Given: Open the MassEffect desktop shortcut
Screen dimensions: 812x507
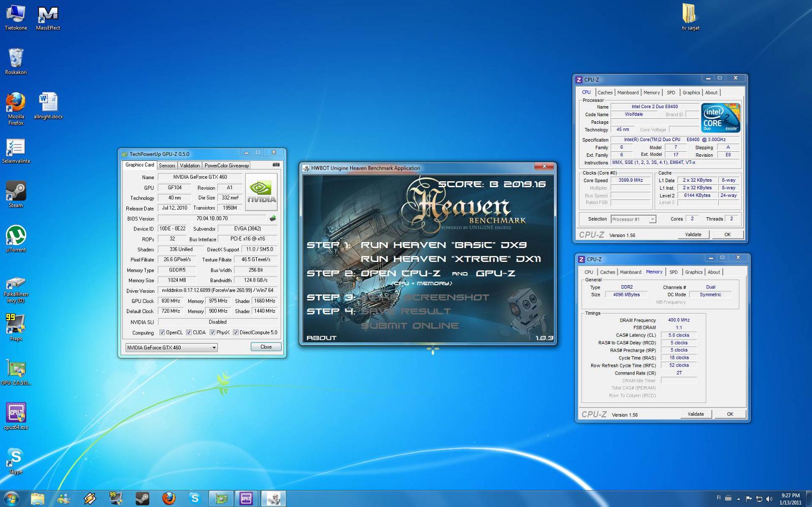Looking at the screenshot, I should point(48,17).
